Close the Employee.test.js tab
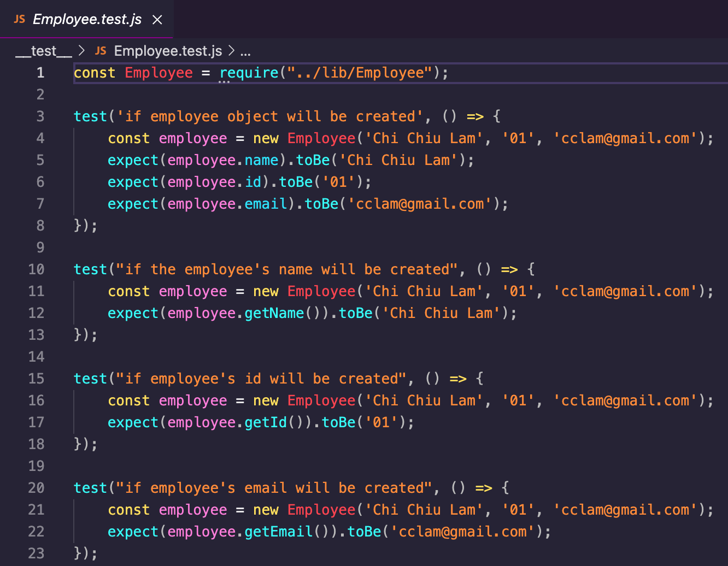 point(157,19)
